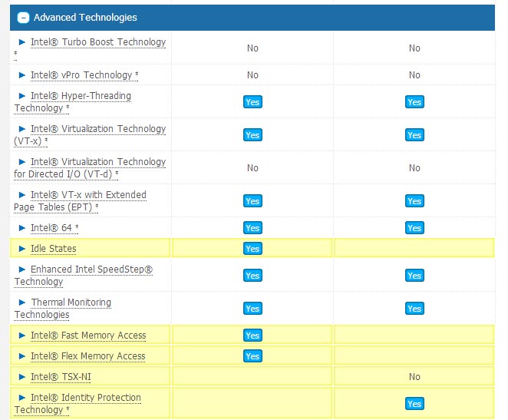The image size is (508, 420).
Task: Click the No value in TSX-NI row
Action: 414,377
